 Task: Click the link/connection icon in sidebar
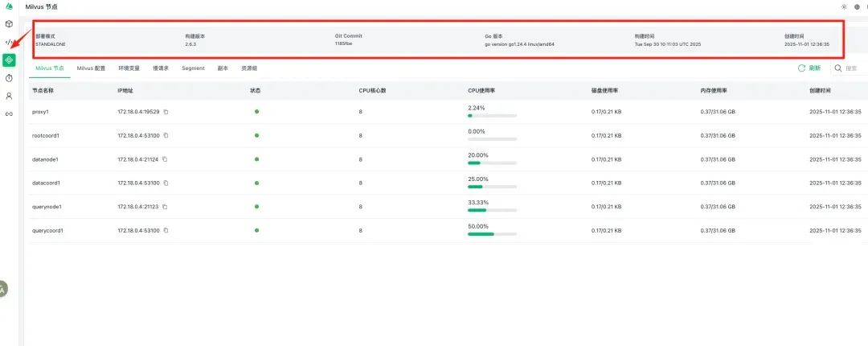[x=9, y=113]
